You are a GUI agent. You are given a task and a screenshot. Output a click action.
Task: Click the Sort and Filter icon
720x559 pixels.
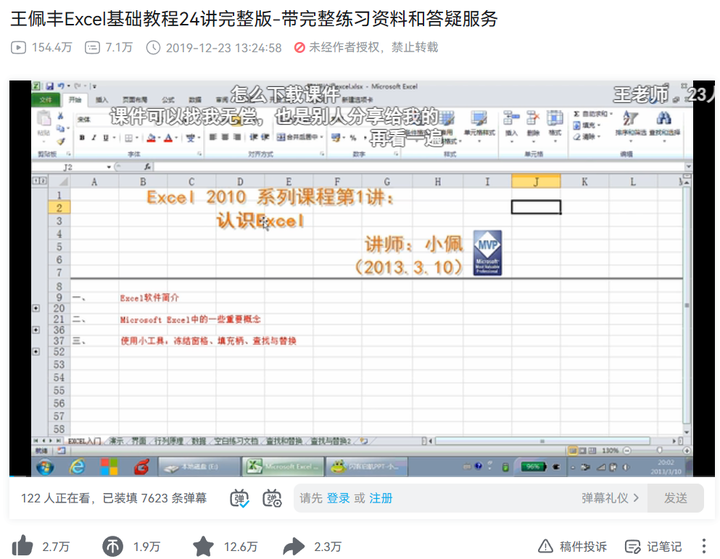(630, 118)
